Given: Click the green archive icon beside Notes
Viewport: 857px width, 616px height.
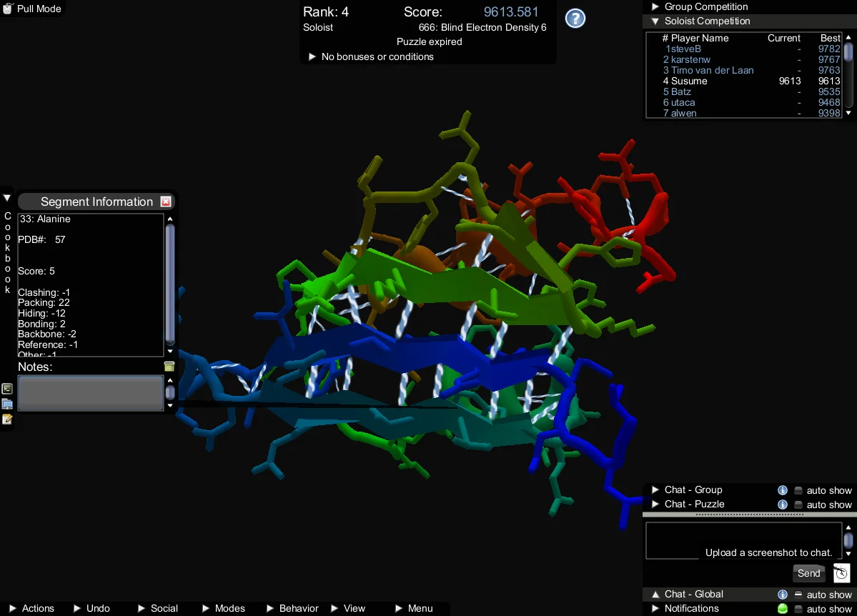Looking at the screenshot, I should (169, 367).
